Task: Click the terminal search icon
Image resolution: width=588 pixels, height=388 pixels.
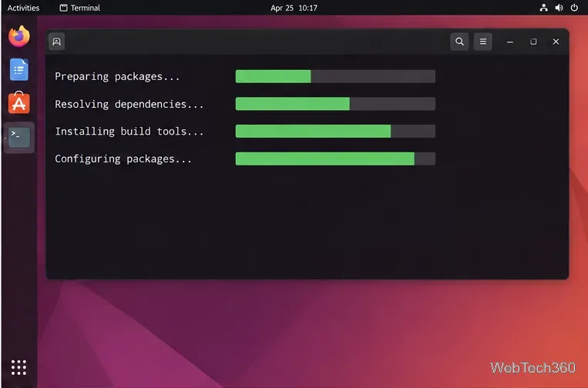Action: pos(459,42)
